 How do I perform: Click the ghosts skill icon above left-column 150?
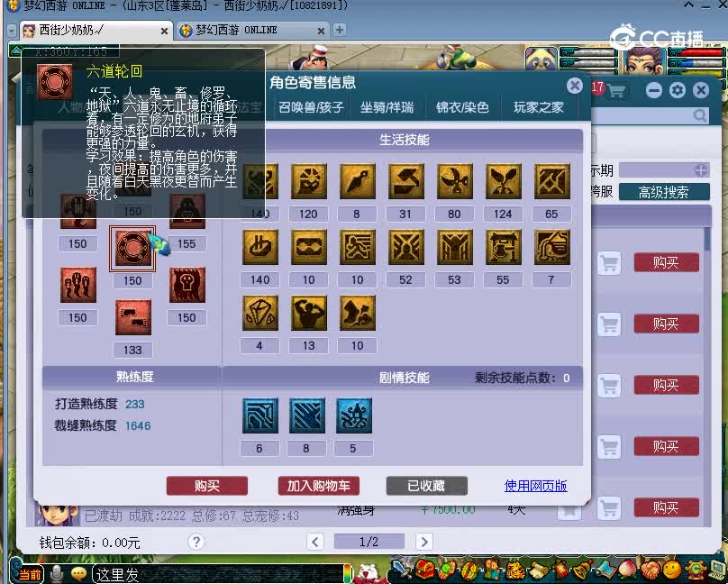click(x=78, y=285)
